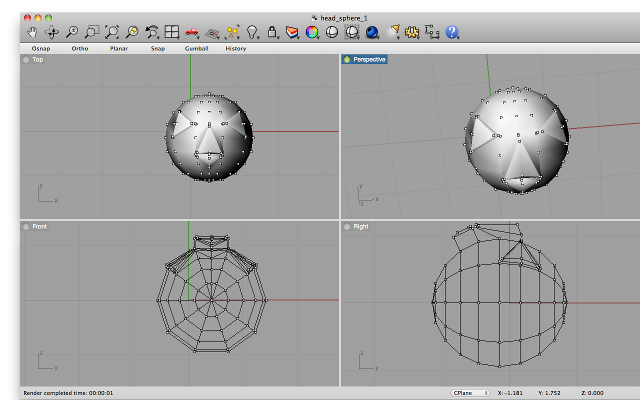Click the Y: 1.752 coordinate readout
This screenshot has width=640, height=400.
coord(549,393)
